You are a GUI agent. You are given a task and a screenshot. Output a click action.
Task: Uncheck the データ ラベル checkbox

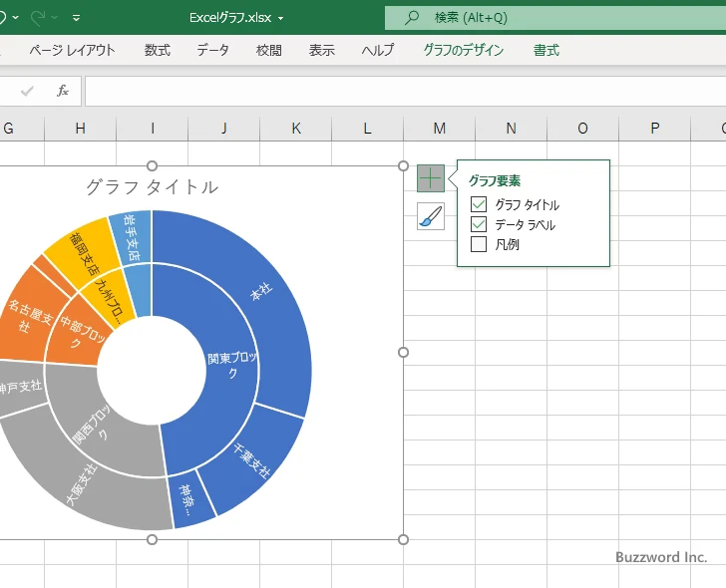(x=479, y=224)
